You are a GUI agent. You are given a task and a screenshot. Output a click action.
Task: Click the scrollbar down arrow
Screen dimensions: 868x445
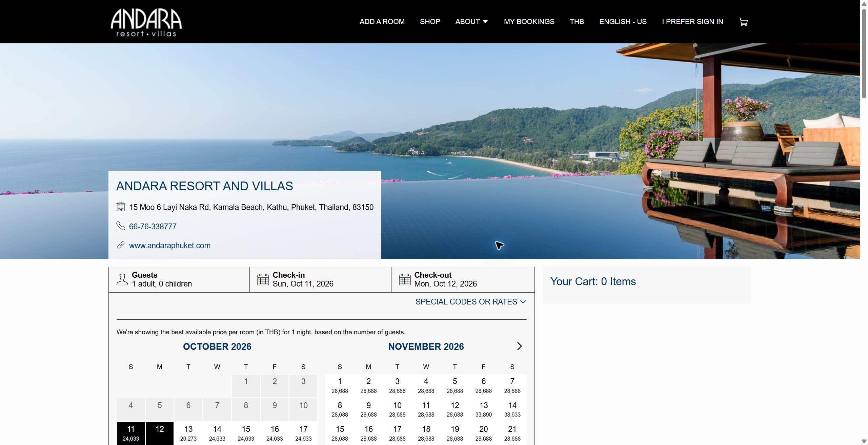tap(864, 441)
